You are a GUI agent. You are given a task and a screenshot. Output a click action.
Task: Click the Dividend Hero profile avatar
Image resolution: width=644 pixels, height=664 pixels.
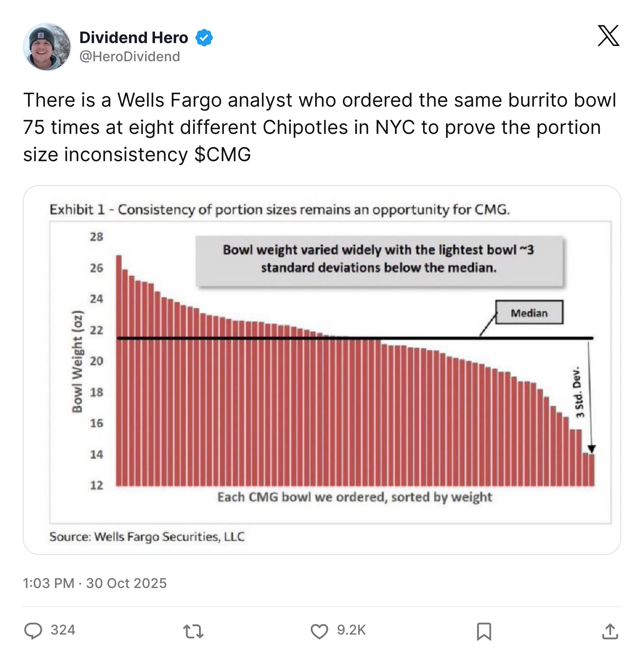[47, 47]
